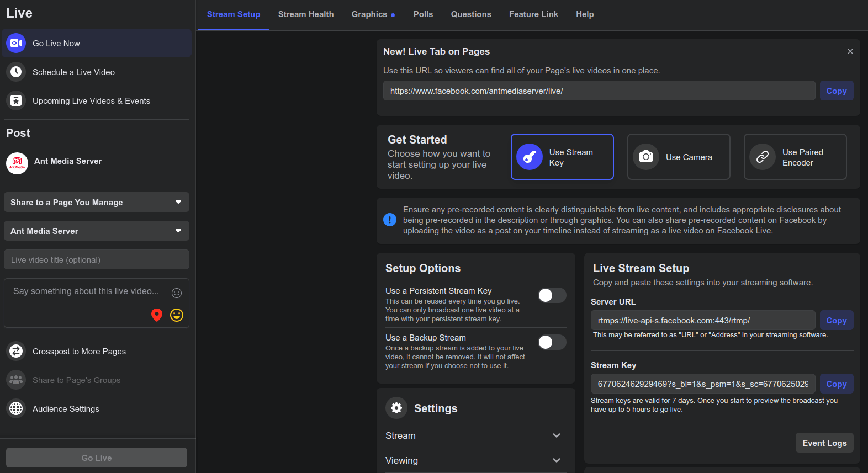
Task: Click the Upcoming Live Videos star icon
Action: tap(16, 100)
